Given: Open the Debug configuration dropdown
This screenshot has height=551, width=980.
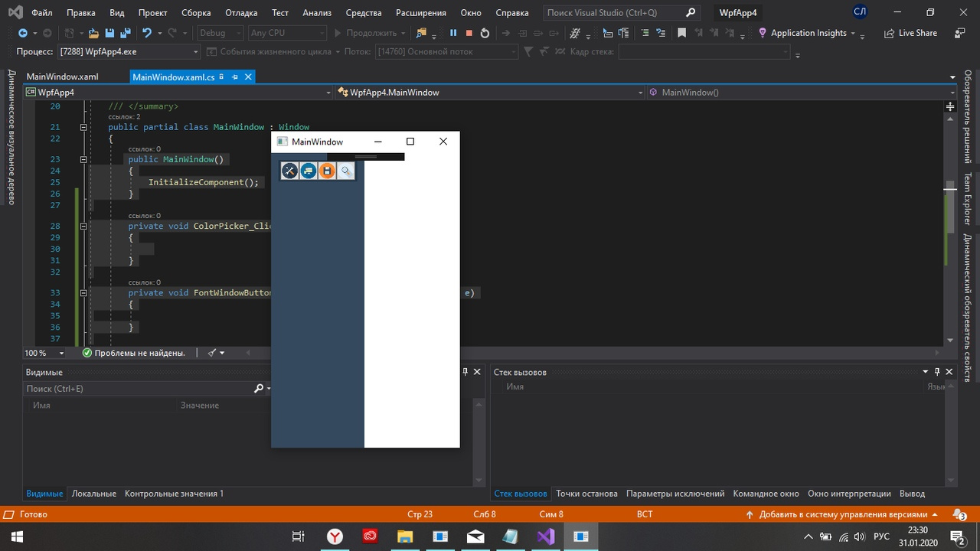Looking at the screenshot, I should coord(220,33).
